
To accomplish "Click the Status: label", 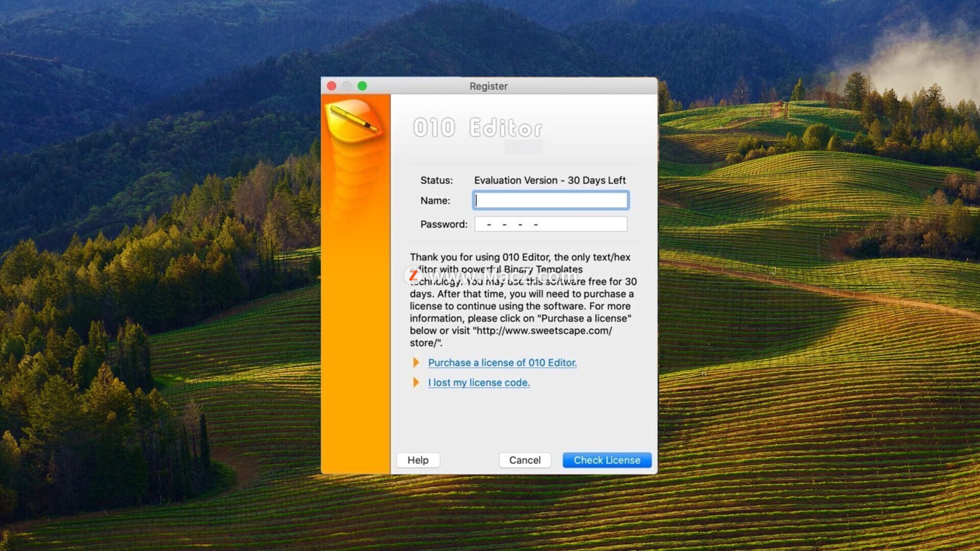I will (436, 181).
